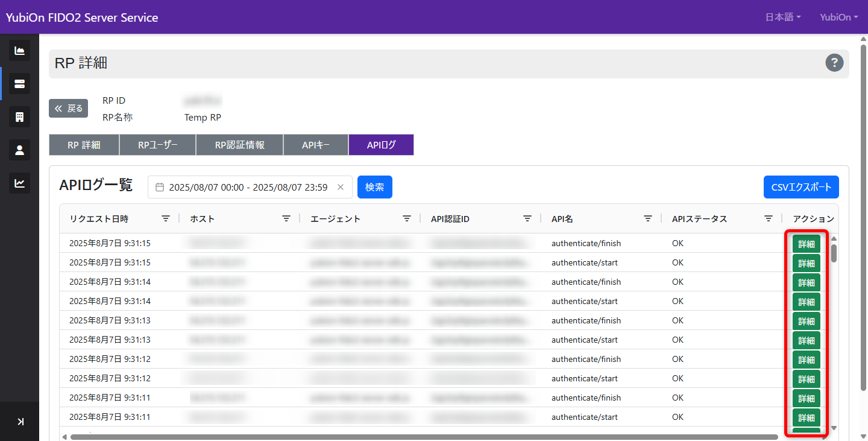Viewport: 868px width, 441px height.
Task: Clear the date range with the X icon
Action: click(341, 187)
